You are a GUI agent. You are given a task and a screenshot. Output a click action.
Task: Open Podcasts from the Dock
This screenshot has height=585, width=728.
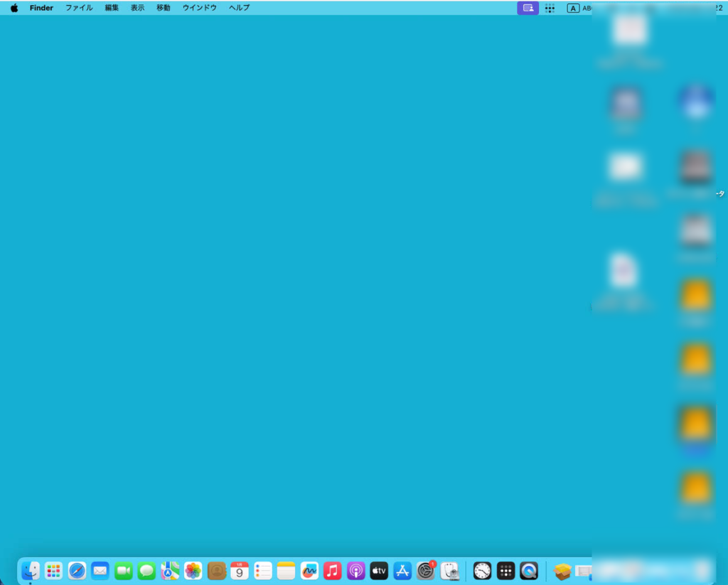(356, 570)
